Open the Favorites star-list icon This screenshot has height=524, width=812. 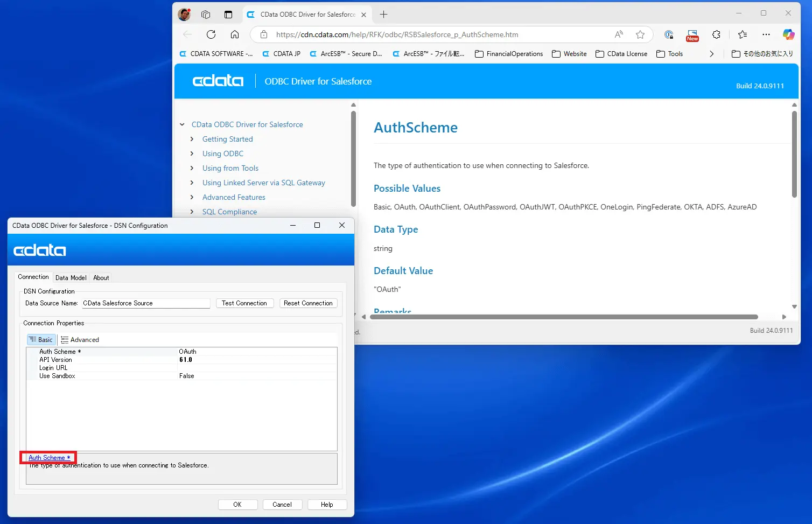pos(743,34)
